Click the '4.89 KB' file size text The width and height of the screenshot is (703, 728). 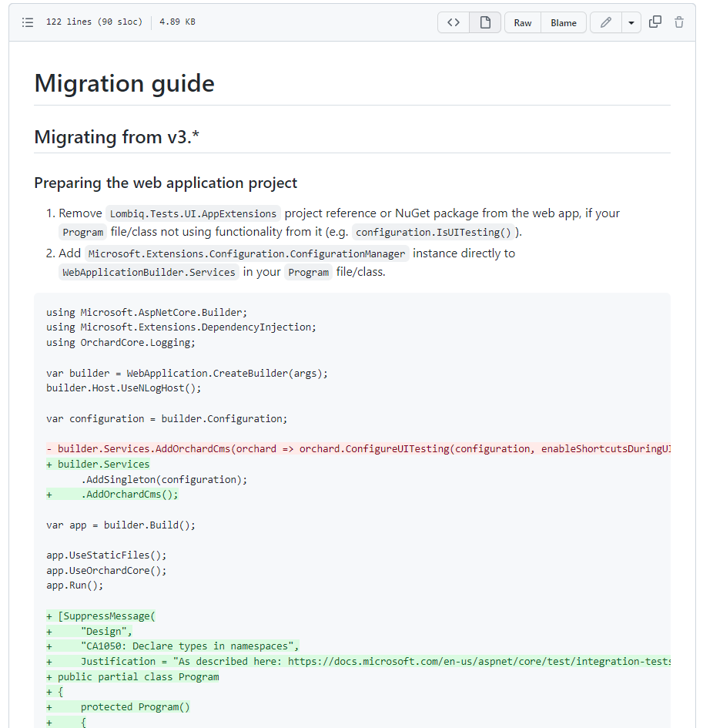pyautogui.click(x=177, y=22)
